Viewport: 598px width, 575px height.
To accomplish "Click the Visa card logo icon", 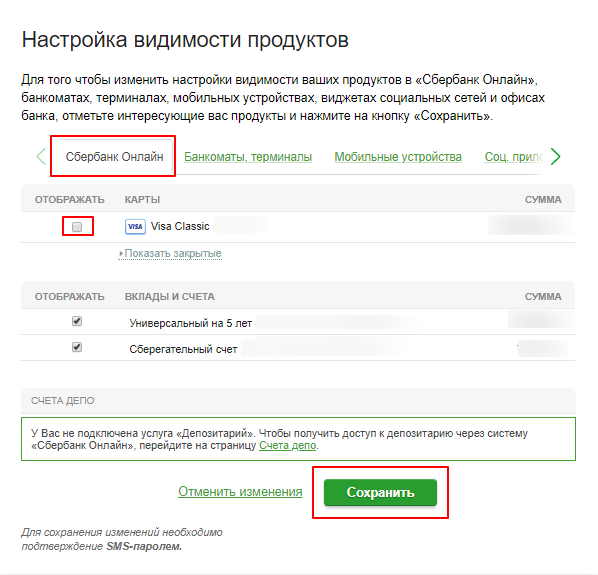I will point(135,226).
